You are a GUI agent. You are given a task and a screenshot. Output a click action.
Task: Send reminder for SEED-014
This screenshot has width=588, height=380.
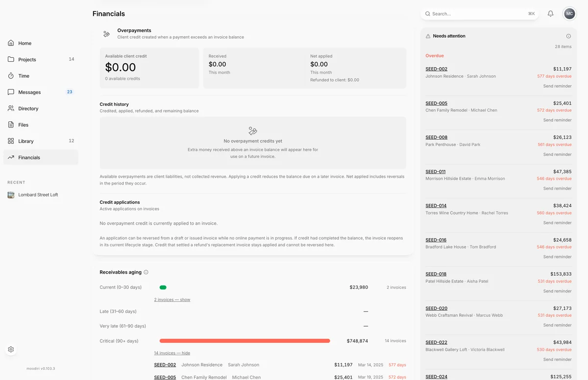557,223
